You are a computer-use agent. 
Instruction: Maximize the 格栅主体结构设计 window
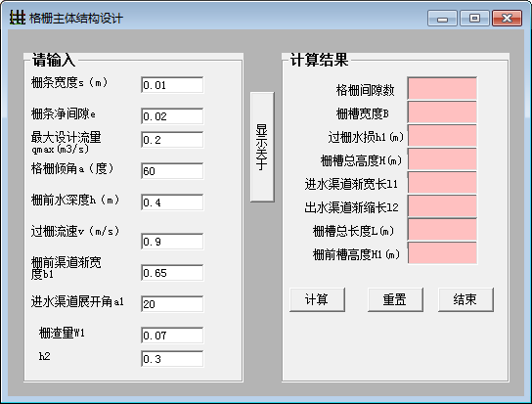tap(474, 18)
